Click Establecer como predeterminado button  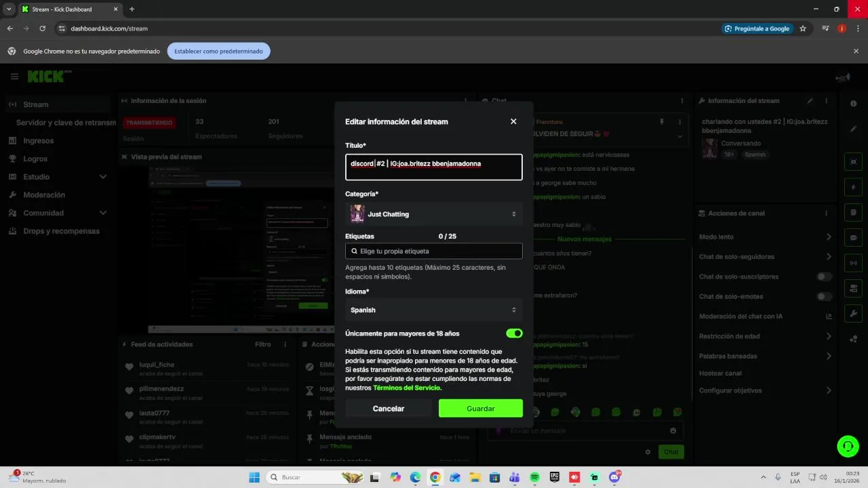[x=218, y=51]
